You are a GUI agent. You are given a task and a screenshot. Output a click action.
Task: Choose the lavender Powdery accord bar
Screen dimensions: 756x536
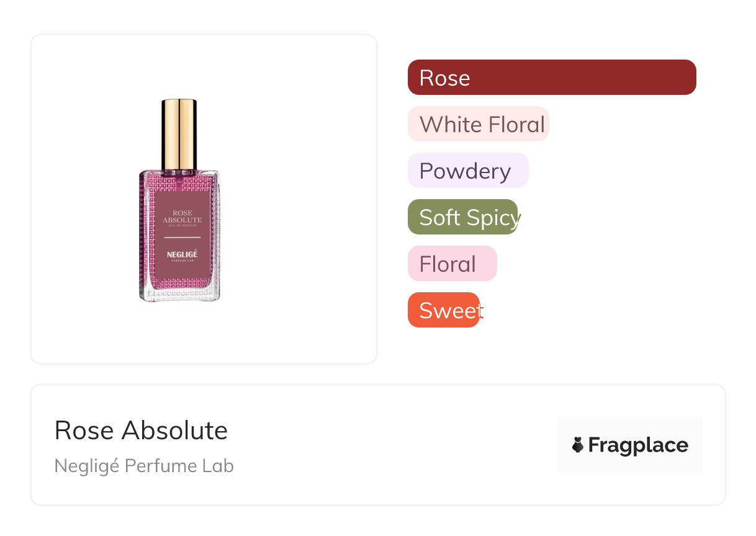pyautogui.click(x=468, y=171)
